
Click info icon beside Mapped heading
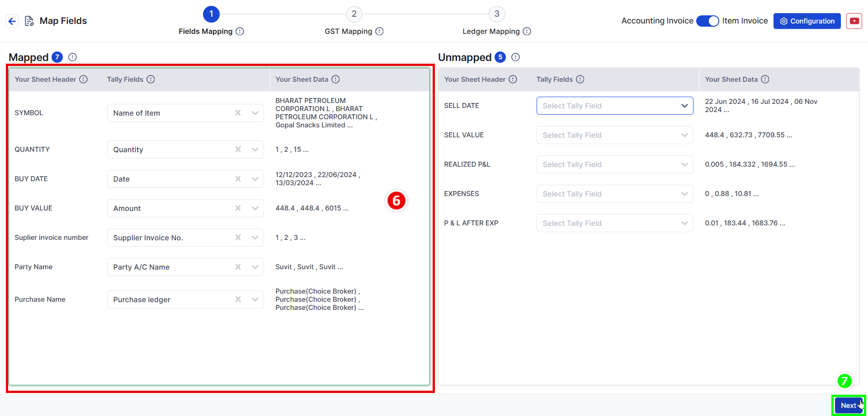[72, 57]
